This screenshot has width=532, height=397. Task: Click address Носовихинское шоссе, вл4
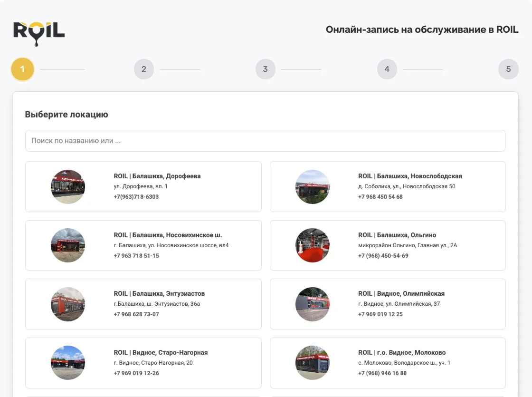click(x=171, y=245)
